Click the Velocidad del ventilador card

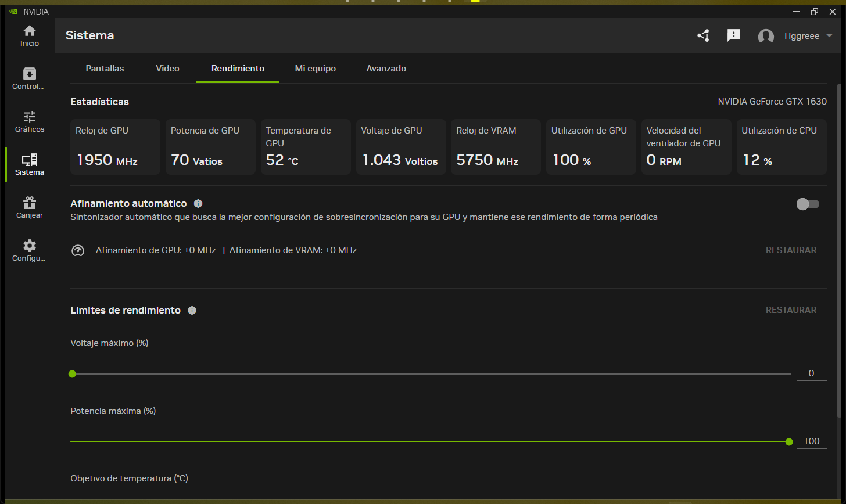(686, 147)
